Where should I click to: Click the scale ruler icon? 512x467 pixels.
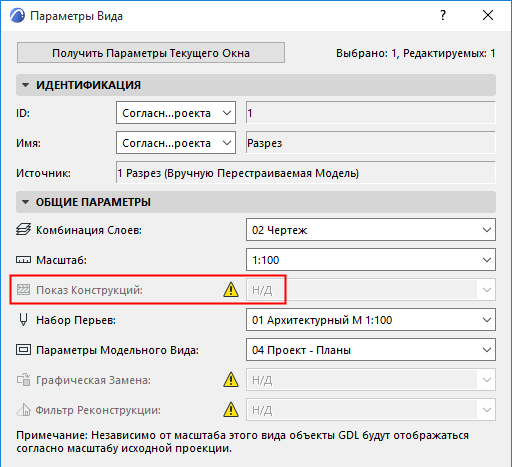(x=23, y=260)
